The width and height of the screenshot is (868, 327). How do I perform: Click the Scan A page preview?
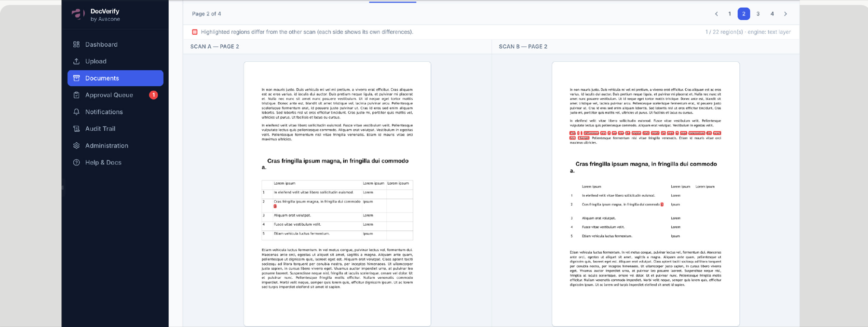coord(337,194)
